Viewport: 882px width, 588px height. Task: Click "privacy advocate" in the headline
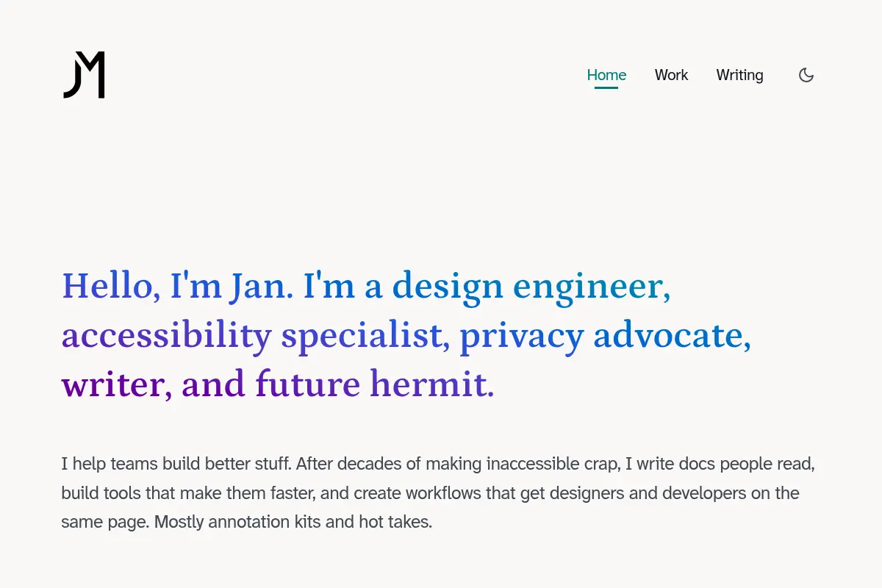(600, 336)
